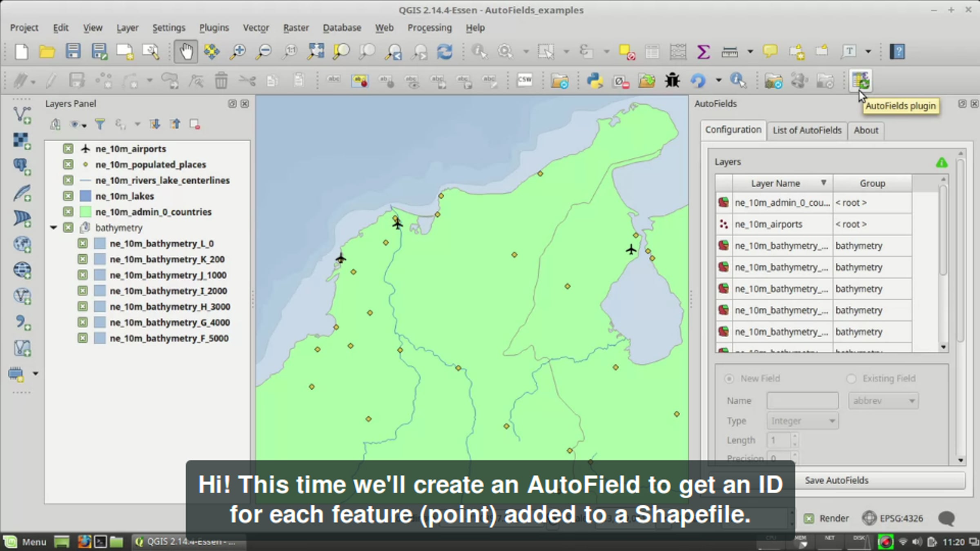Switch to List of AutoFields tab
980x551 pixels.
pos(807,130)
